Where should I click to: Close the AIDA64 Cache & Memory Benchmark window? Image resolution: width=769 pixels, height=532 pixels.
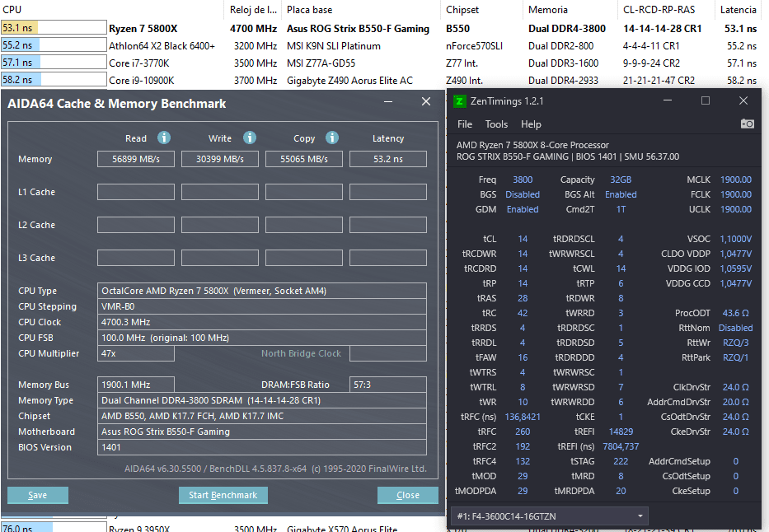(425, 101)
